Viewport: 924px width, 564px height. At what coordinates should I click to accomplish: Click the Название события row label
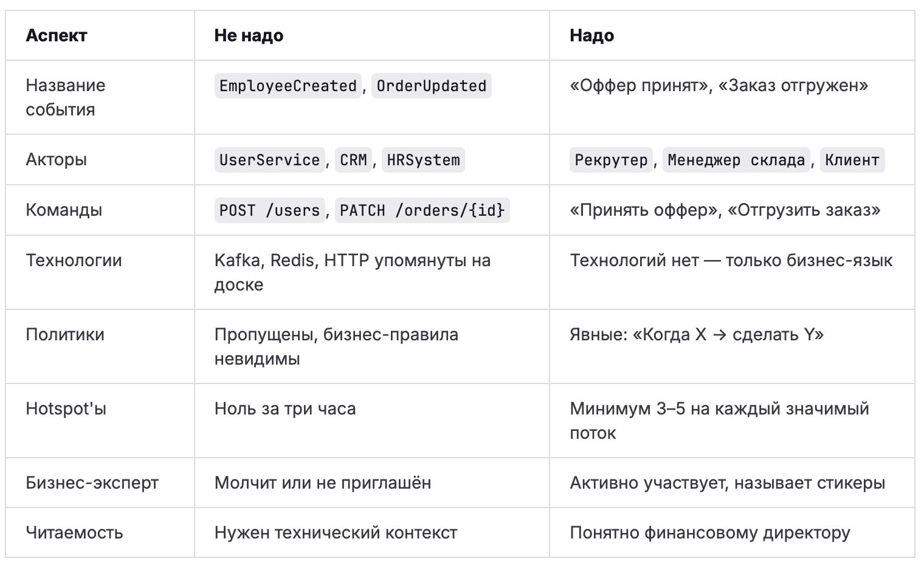point(65,97)
